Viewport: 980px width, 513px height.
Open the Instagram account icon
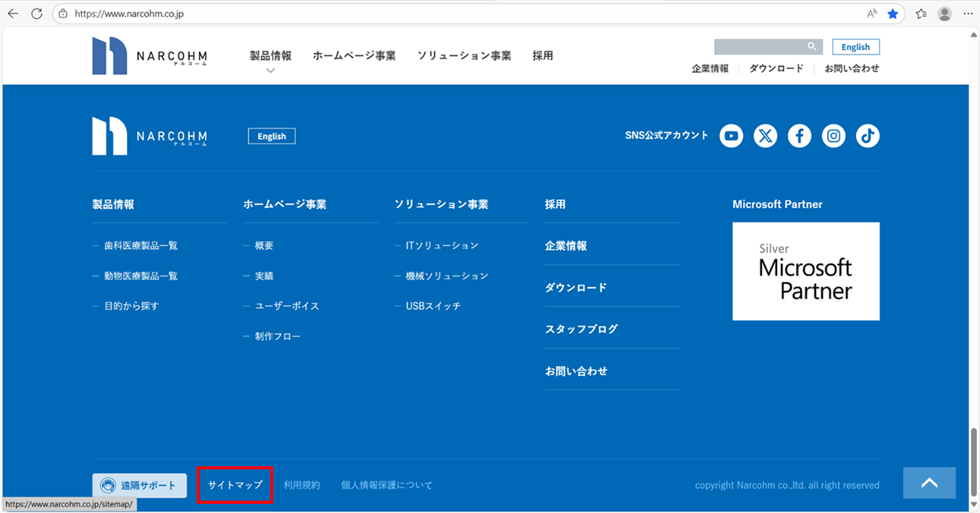tap(834, 136)
